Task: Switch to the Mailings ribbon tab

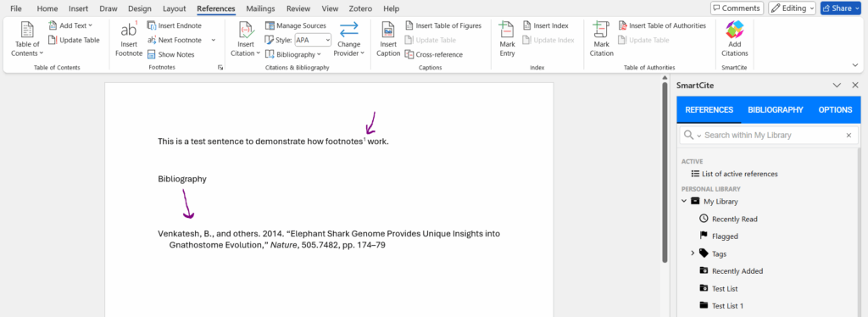Action: (261, 8)
